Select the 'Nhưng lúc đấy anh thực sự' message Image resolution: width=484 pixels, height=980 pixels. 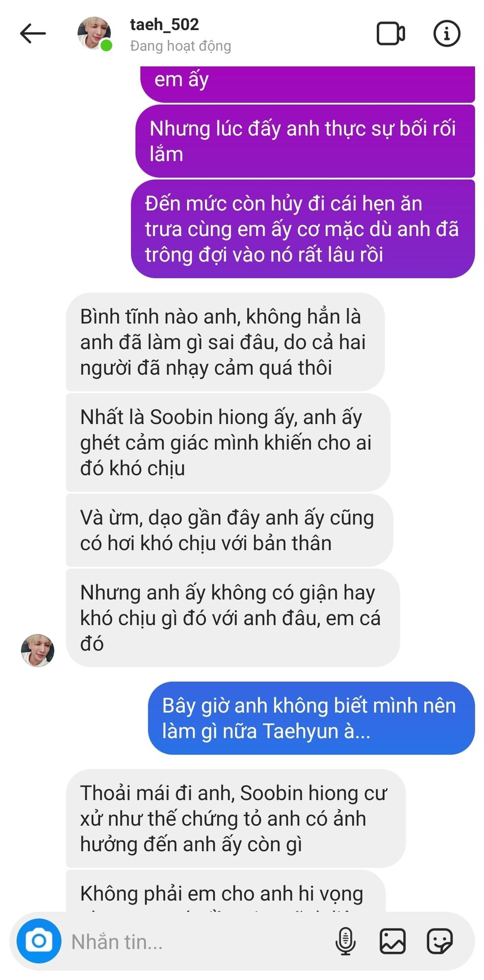(305, 141)
